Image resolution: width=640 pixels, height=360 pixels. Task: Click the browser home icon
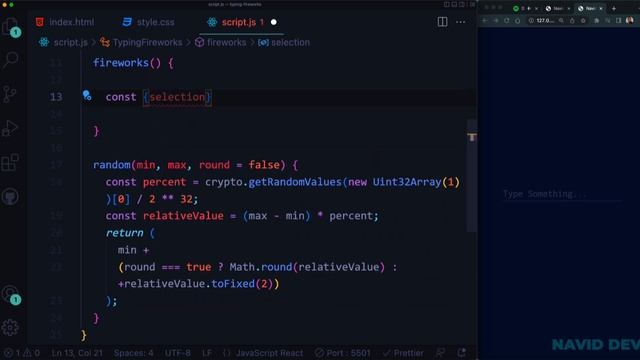click(518, 20)
